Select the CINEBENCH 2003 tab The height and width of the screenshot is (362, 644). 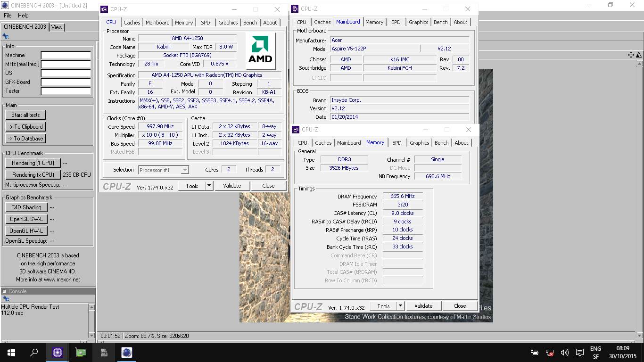(x=25, y=27)
